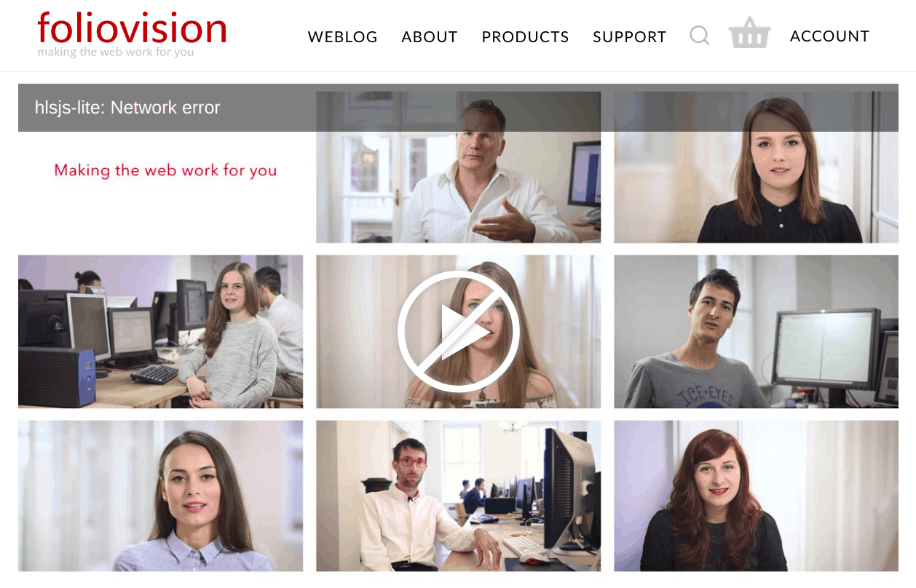Screen dimensions: 916x588
Task: Select the man in ICE-EYES shirt thumbnail
Action: pos(756,332)
